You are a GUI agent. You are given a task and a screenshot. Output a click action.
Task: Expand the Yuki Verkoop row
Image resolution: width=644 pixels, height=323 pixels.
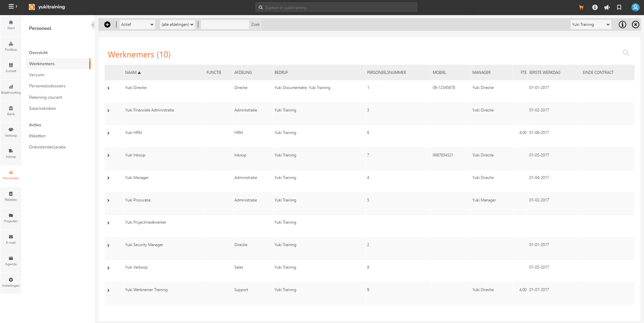coord(108,268)
